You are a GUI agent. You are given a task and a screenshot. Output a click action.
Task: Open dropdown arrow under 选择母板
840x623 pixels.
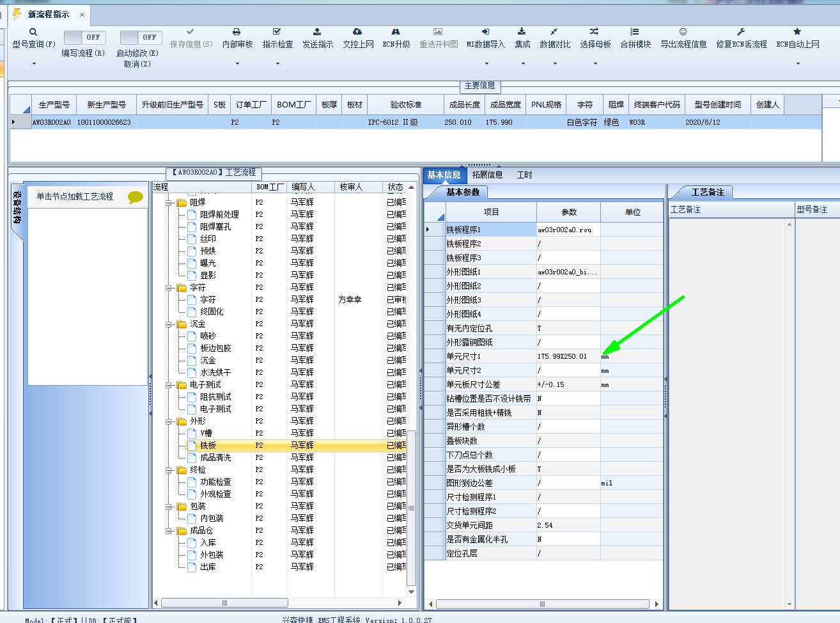pyautogui.click(x=595, y=63)
